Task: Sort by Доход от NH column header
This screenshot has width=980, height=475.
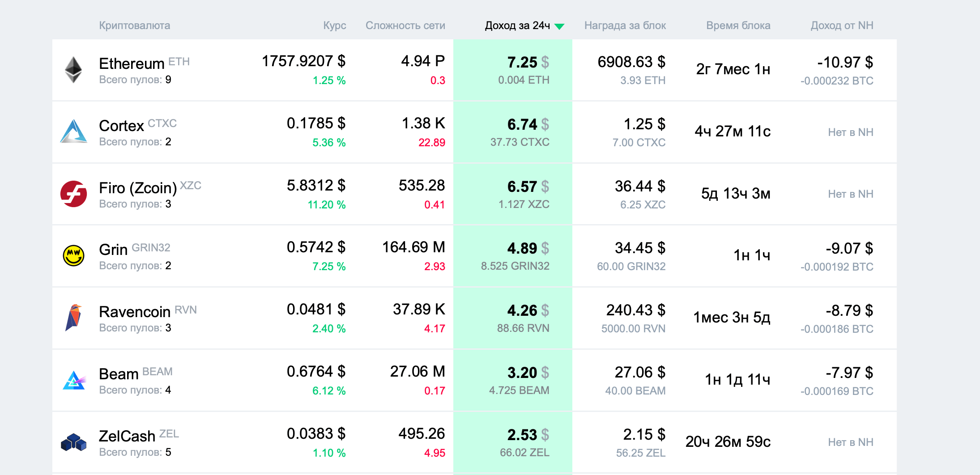Action: point(842,25)
